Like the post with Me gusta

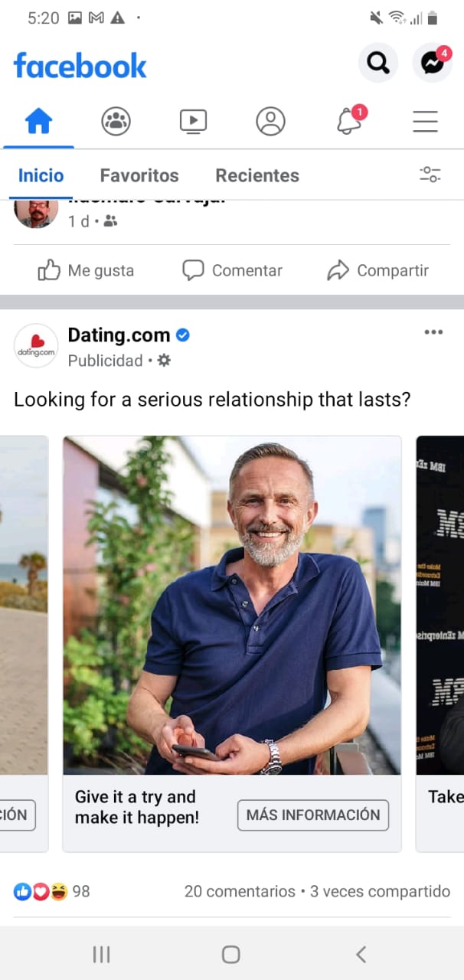[86, 270]
